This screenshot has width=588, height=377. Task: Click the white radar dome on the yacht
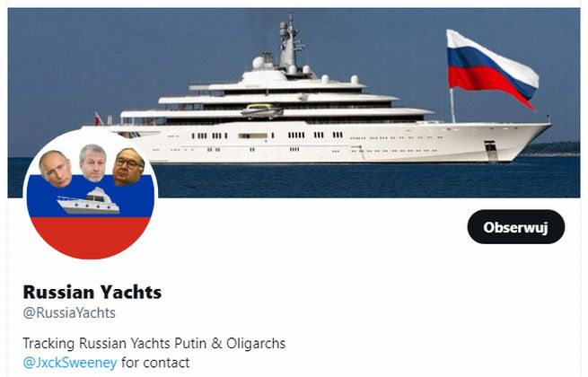click(259, 62)
